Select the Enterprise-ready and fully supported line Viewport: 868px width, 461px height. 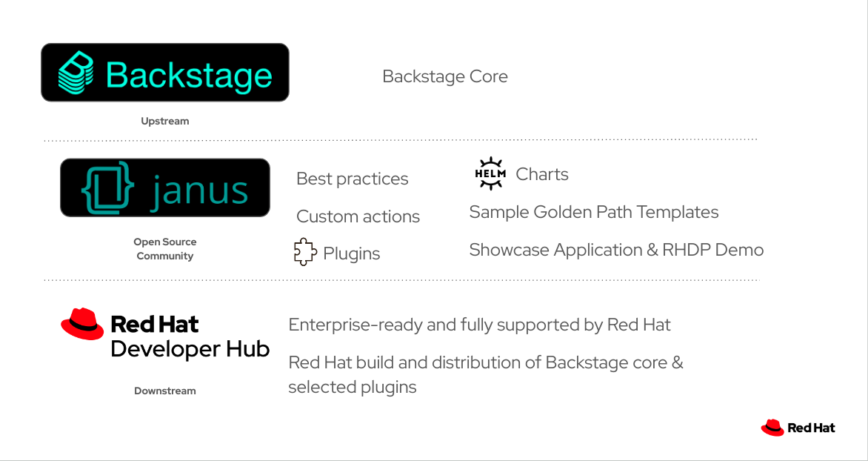479,325
